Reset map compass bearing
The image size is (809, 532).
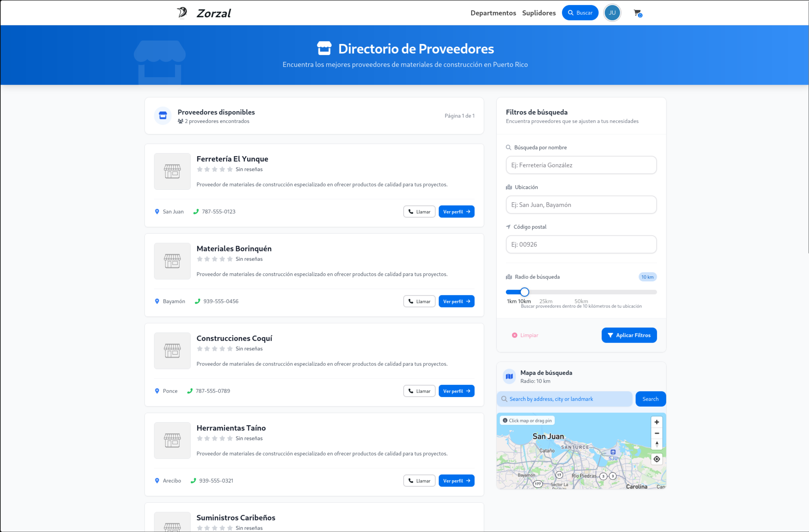pyautogui.click(x=656, y=444)
